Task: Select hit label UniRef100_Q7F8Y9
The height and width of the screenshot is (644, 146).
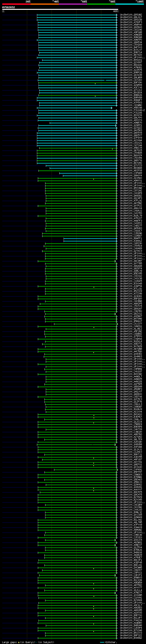Action: pyautogui.click(x=131, y=138)
